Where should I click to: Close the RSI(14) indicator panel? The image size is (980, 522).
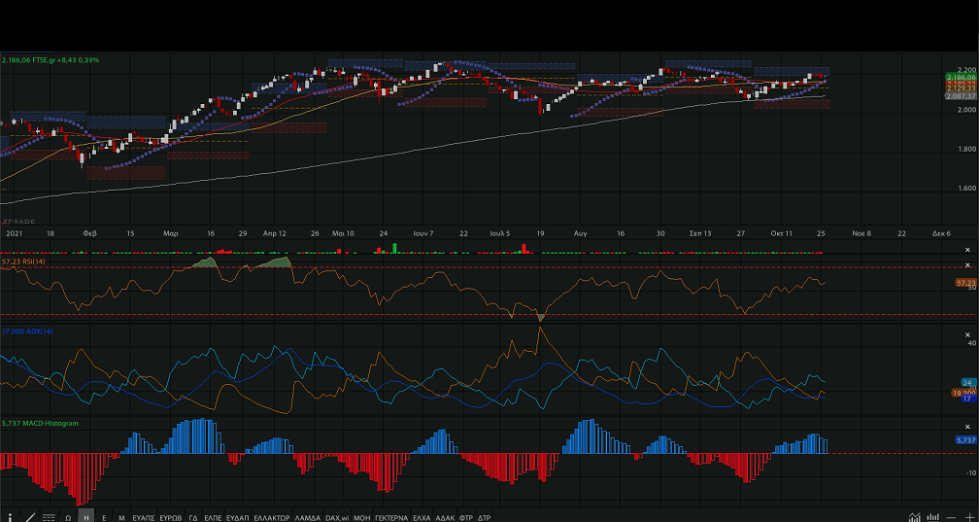pos(967,265)
